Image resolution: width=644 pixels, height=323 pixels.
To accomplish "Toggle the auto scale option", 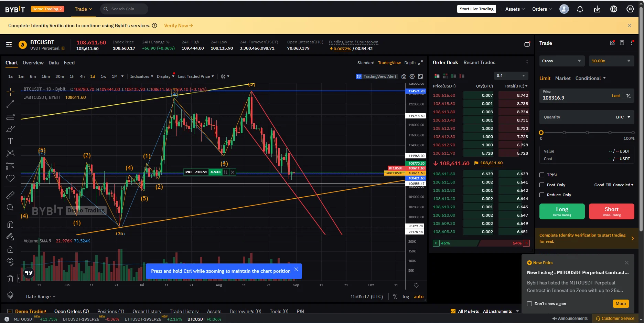I will pyautogui.click(x=419, y=296).
